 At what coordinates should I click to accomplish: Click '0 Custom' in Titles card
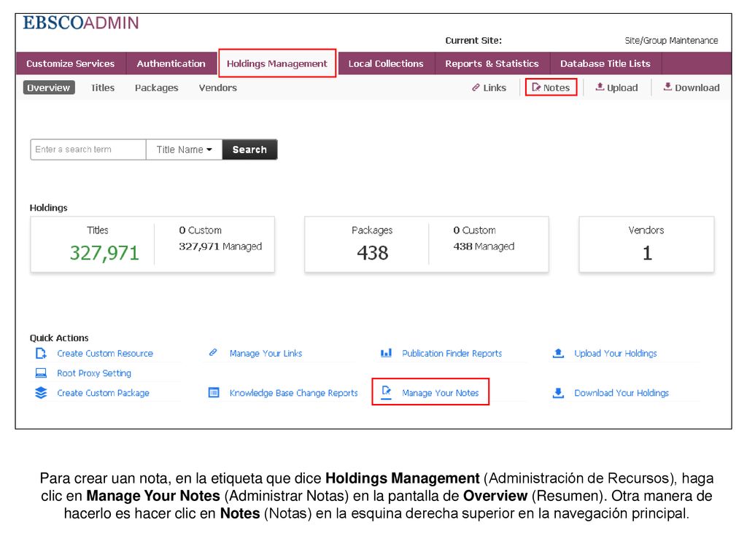click(200, 230)
